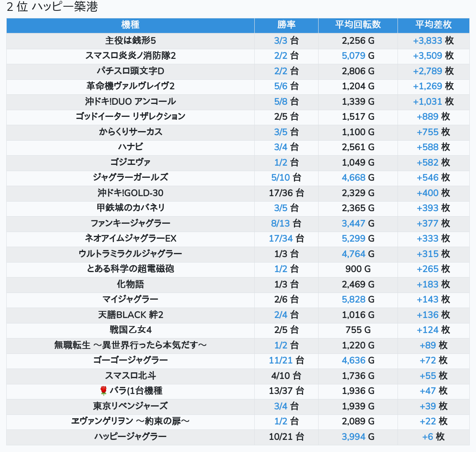Click the 勝率 column header

click(x=286, y=25)
